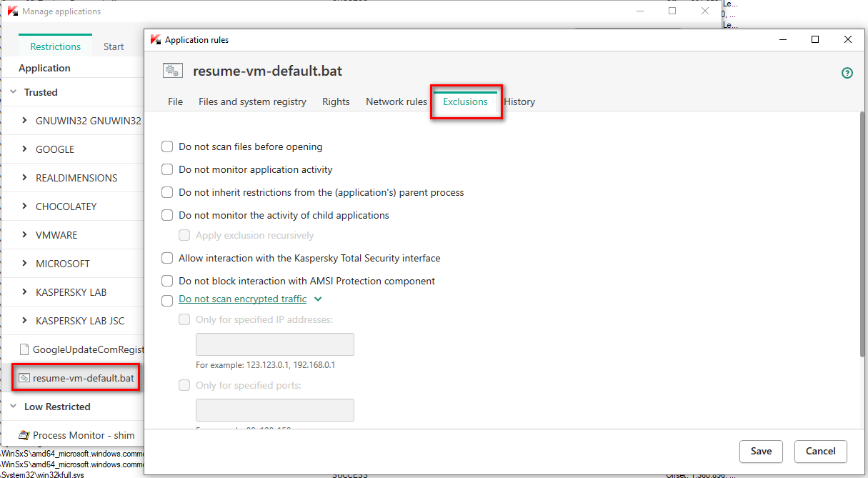Maximize the Manage applications window
This screenshot has width=868, height=478.
(672, 11)
